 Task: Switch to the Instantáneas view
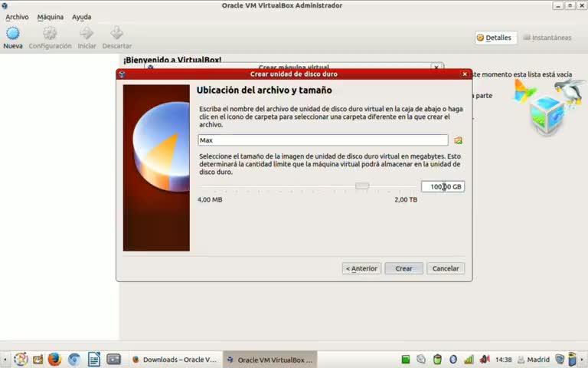point(547,38)
